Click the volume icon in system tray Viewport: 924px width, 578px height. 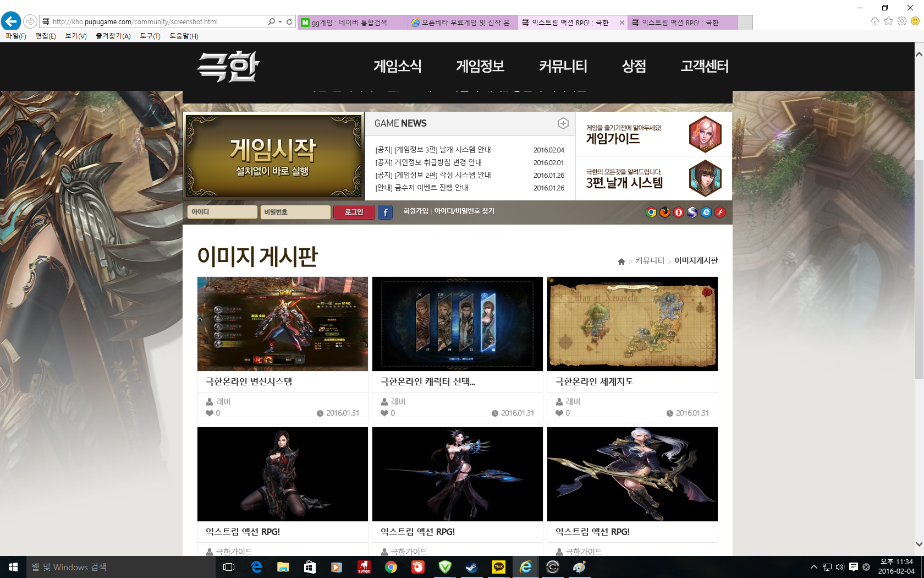840,567
